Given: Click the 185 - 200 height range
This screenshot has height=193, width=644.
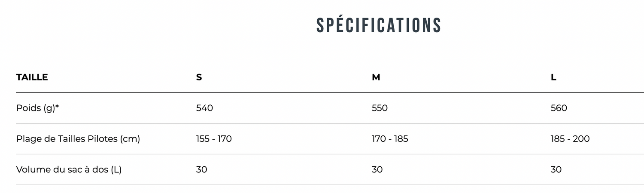Looking at the screenshot, I should [x=570, y=139].
